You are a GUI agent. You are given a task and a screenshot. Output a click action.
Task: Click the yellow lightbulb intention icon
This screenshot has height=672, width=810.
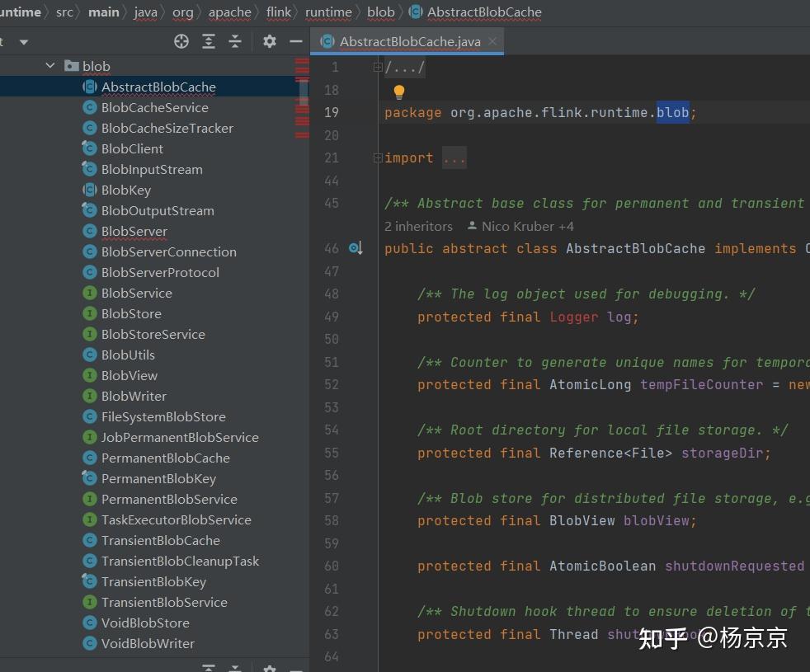399,92
